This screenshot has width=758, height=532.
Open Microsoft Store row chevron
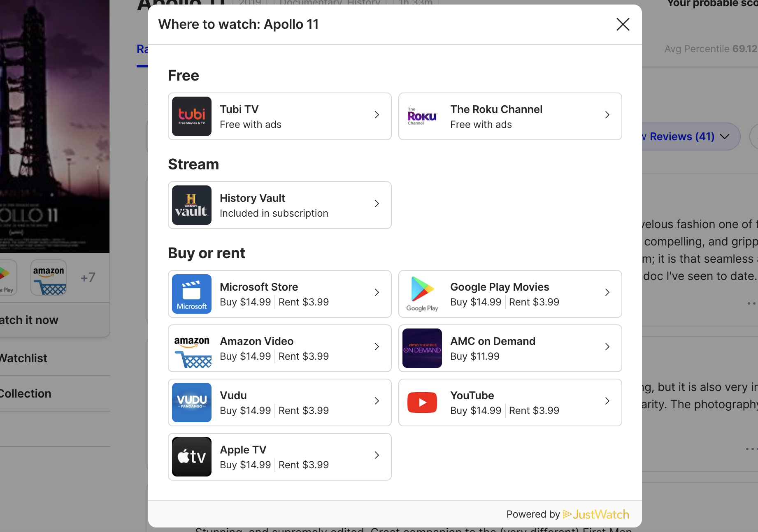(377, 292)
